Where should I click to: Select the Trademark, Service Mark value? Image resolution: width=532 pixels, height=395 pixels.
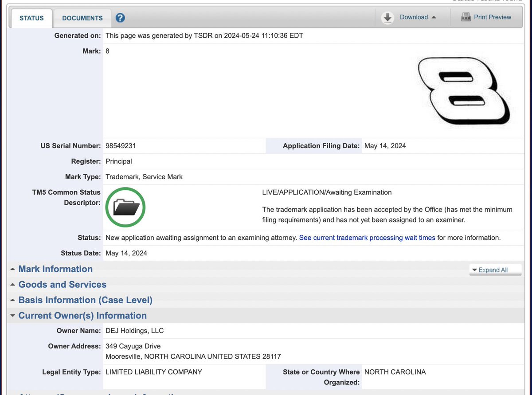point(144,177)
